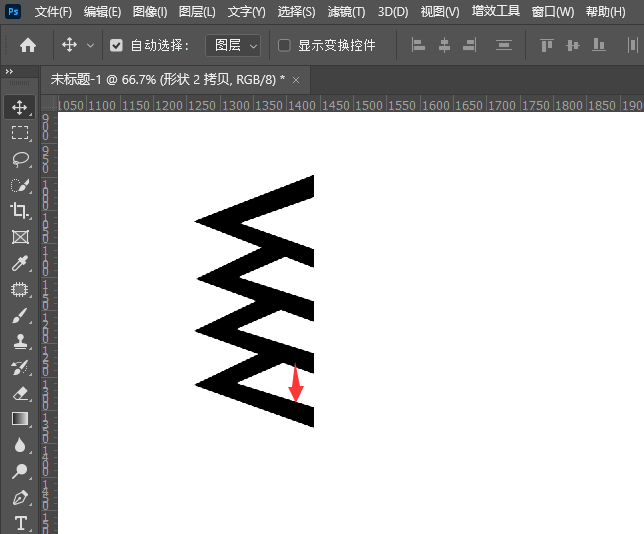This screenshot has height=534, width=644.
Task: Close the 未标题-1 document tab
Action: coord(296,80)
